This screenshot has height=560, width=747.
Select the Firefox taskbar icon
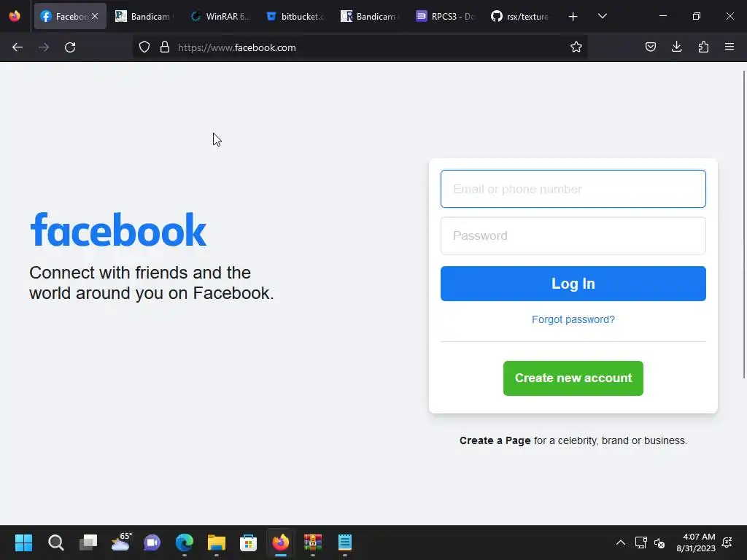281,542
